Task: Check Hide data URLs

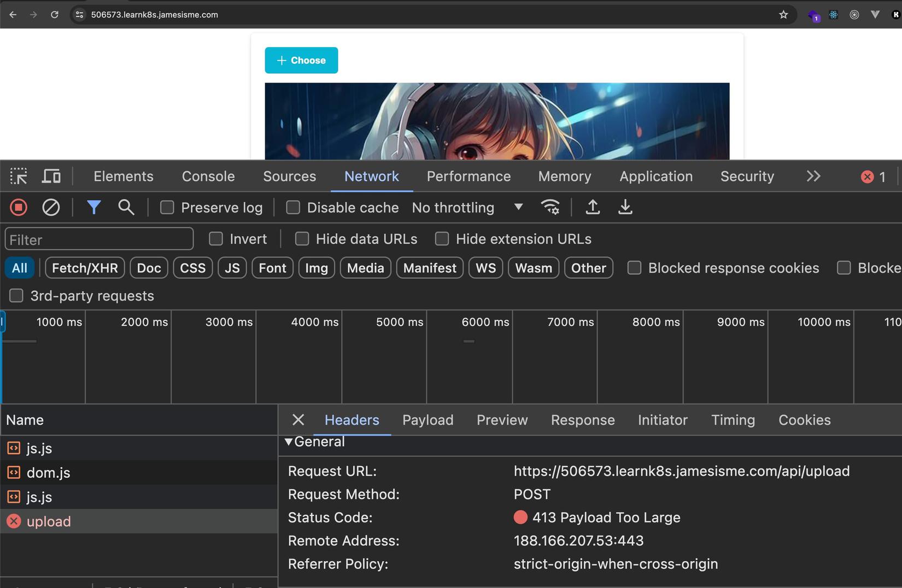Action: pos(302,239)
